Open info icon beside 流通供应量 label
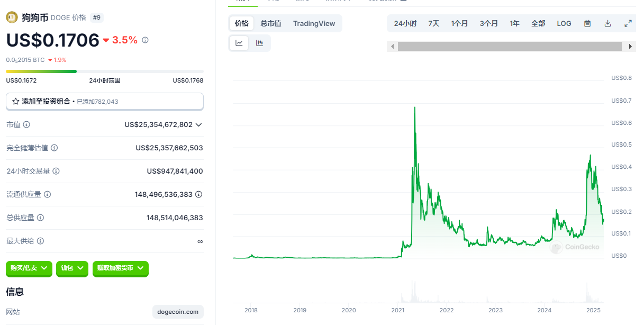This screenshot has width=644, height=325. (47, 194)
